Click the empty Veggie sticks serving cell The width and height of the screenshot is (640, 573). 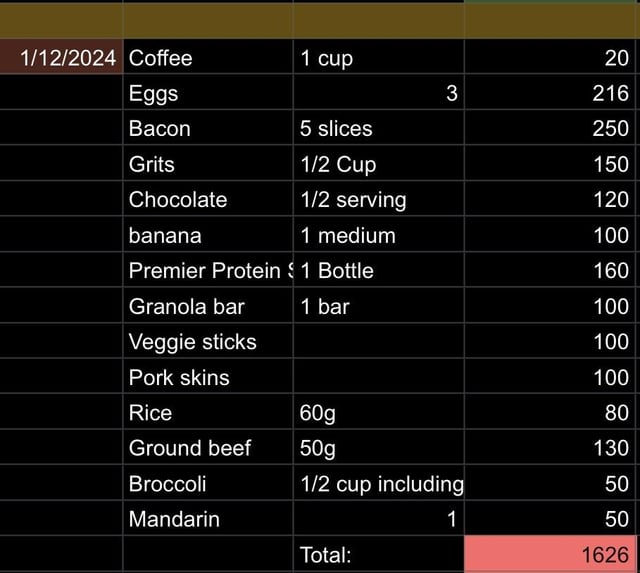379,341
